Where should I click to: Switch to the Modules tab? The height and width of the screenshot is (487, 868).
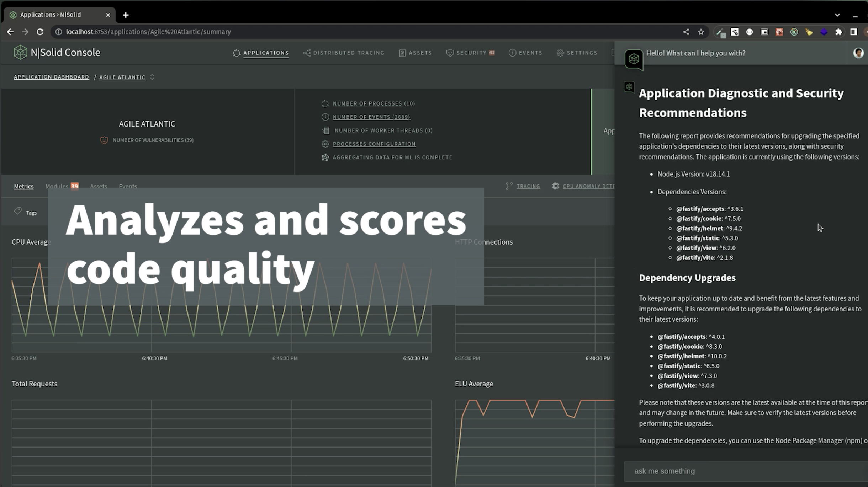pos(57,186)
